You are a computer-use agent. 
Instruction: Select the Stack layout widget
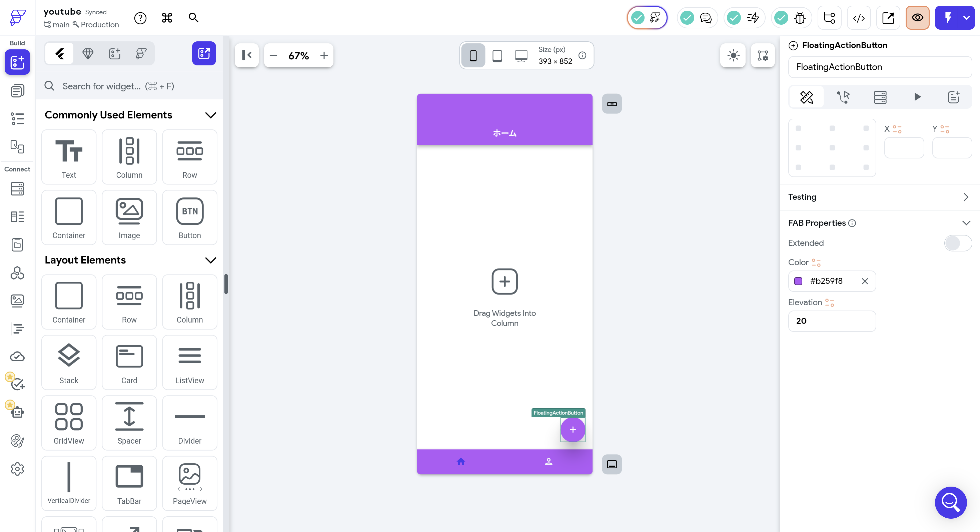[68, 362]
